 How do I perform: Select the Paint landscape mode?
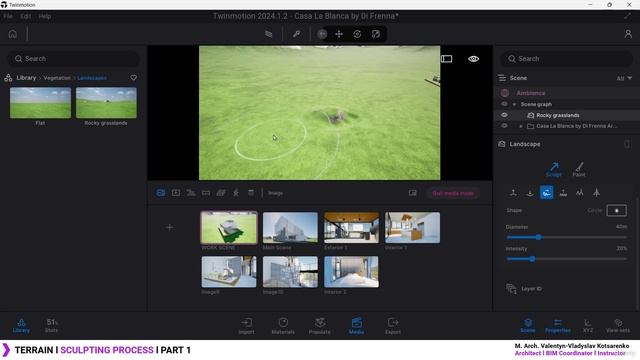point(579,169)
